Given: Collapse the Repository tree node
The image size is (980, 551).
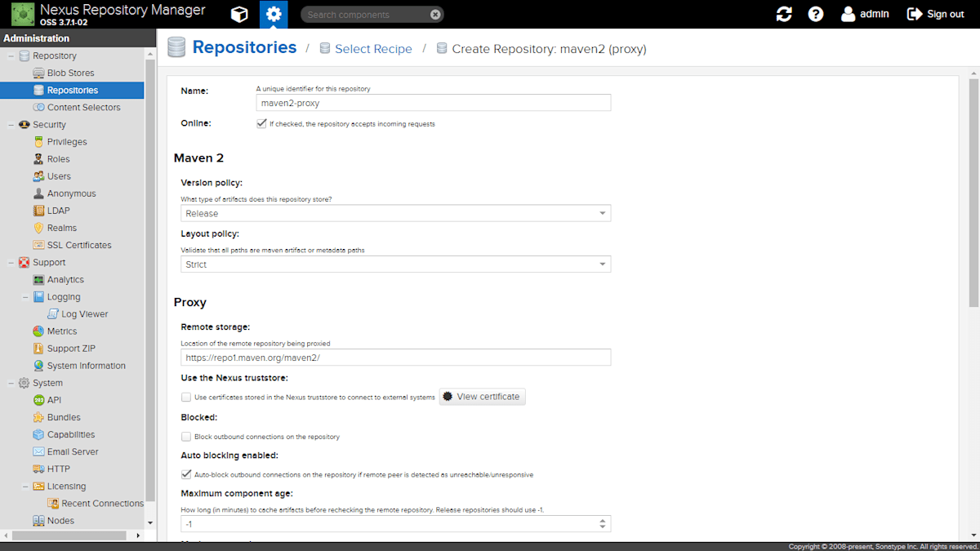Looking at the screenshot, I should coord(11,56).
